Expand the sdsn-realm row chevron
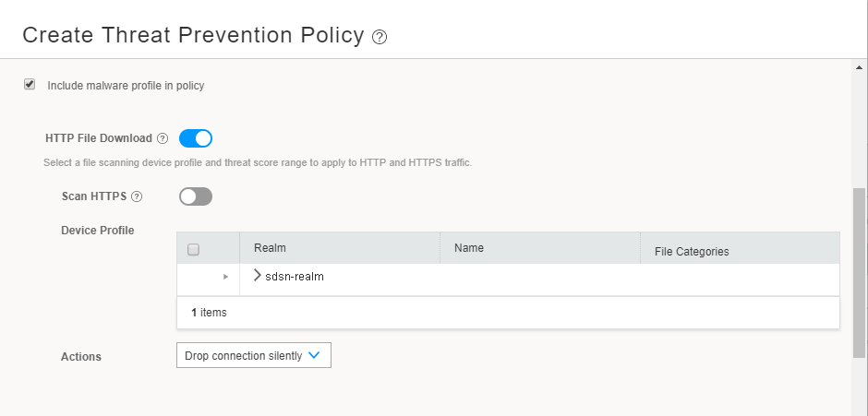868x416 pixels. pos(258,276)
